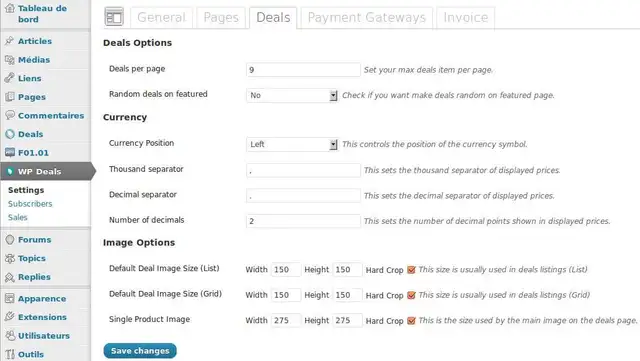This screenshot has height=361, width=640.
Task: Click the Articles pin icon
Action: tap(10, 40)
